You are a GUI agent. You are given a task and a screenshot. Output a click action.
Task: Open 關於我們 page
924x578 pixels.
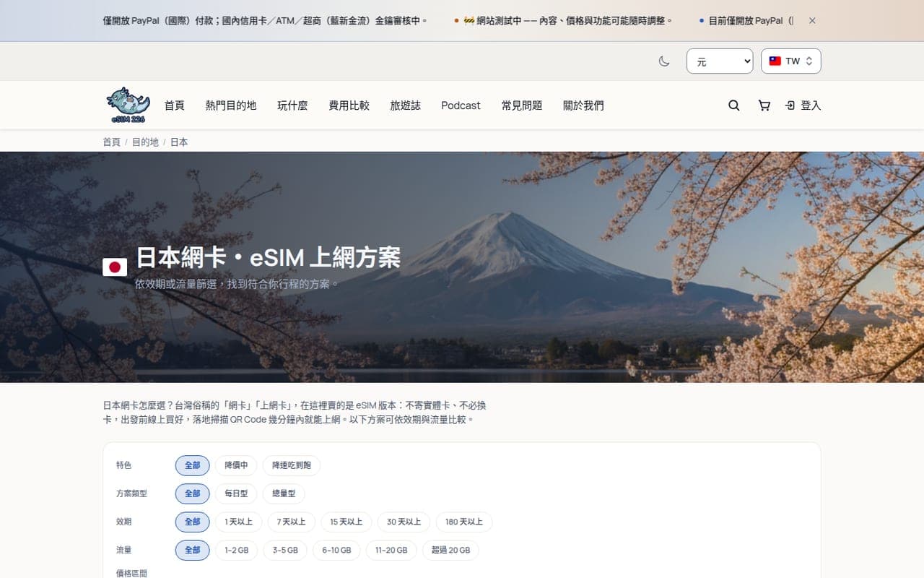point(583,105)
